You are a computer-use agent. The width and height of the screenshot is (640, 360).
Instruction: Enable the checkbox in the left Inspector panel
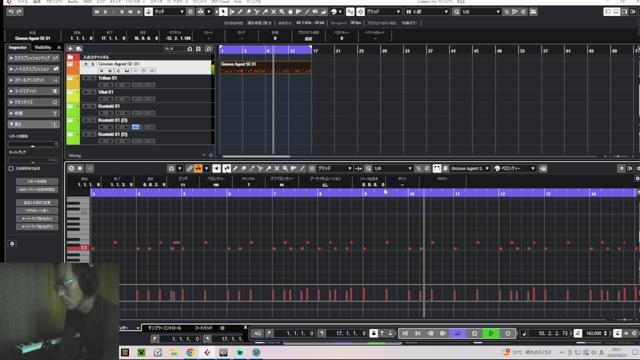(x=11, y=168)
